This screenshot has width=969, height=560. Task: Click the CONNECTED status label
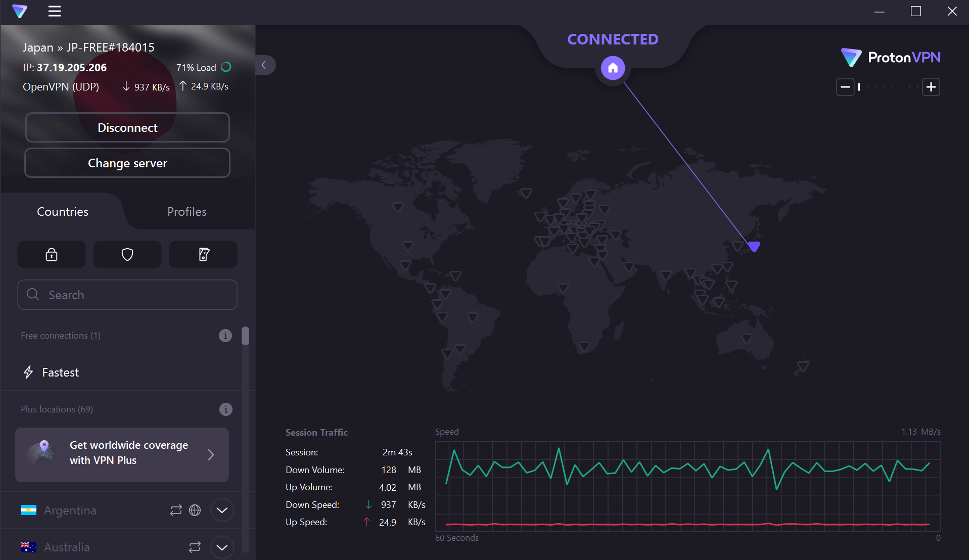613,39
